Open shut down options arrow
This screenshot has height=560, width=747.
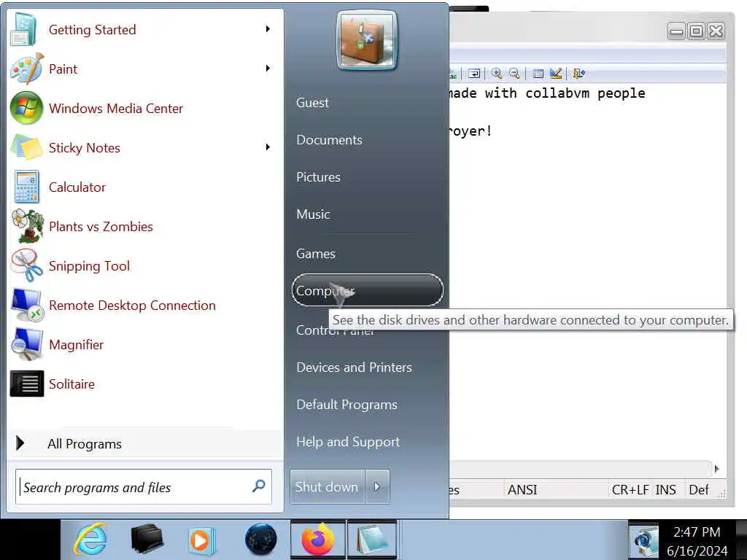[x=377, y=486]
